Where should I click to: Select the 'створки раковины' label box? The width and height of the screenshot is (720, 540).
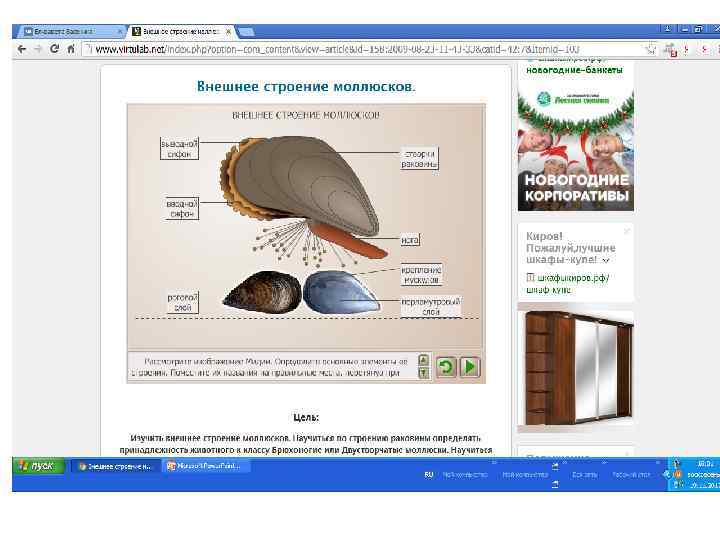[x=419, y=158]
